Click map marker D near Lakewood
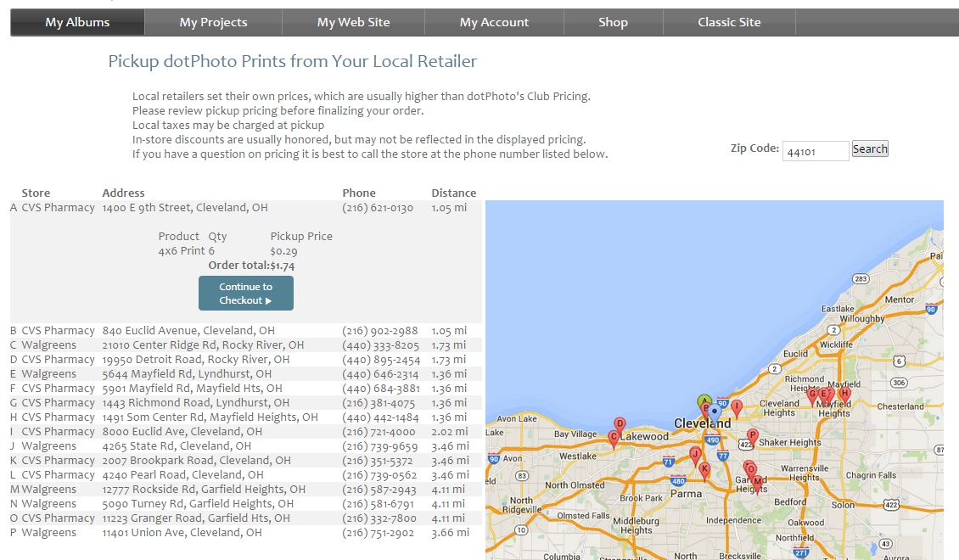959x560 pixels. [620, 424]
